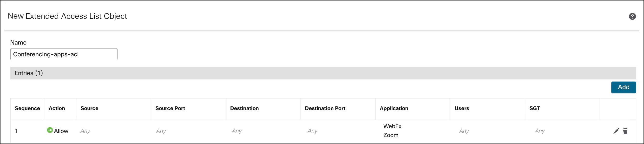
Task: Click the SGT column header
Action: pos(534,108)
